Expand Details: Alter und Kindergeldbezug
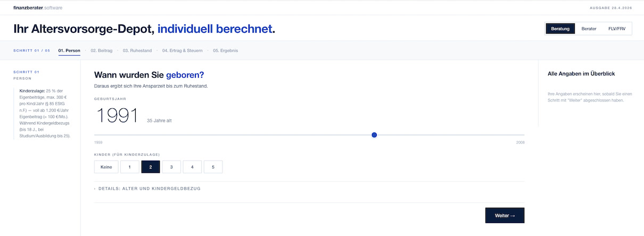The width and height of the screenshot is (644, 236). (147, 189)
